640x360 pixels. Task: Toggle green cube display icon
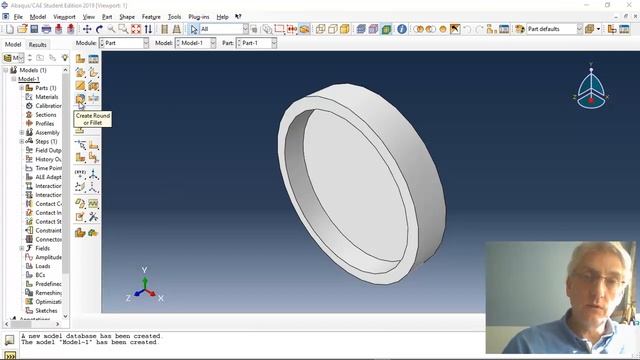point(386,29)
